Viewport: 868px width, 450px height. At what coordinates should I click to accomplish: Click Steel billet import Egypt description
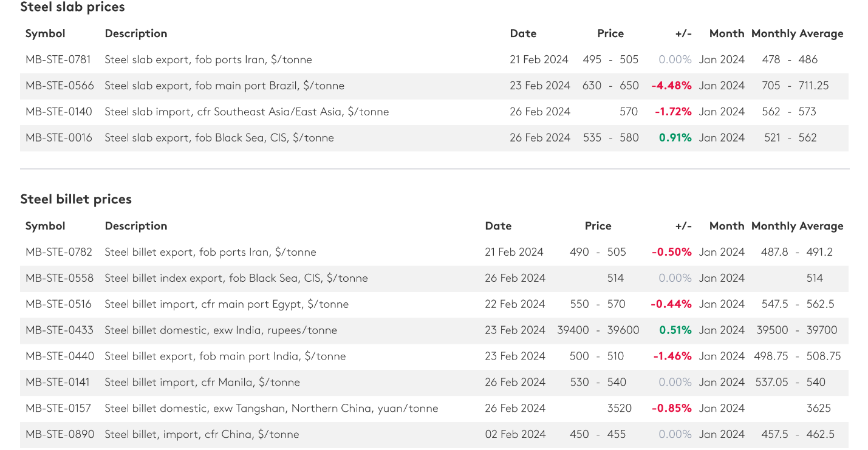(227, 304)
